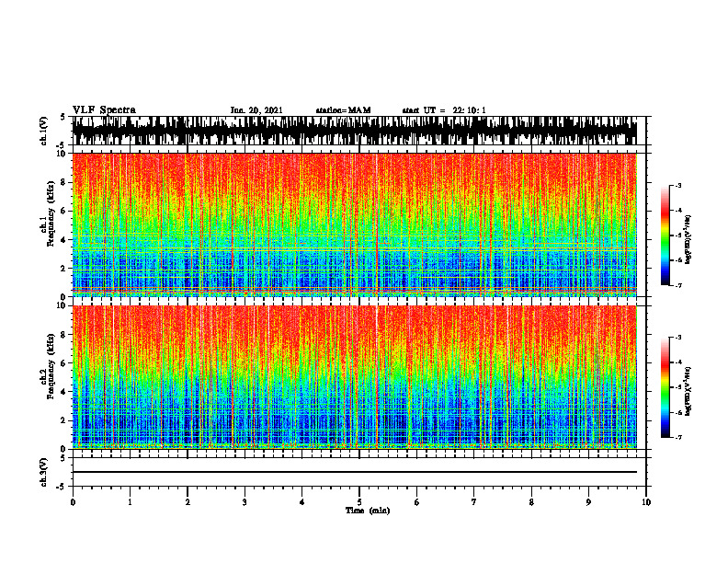Click time axis tick label '3'
Screen dimensions: 728x563
point(245,502)
